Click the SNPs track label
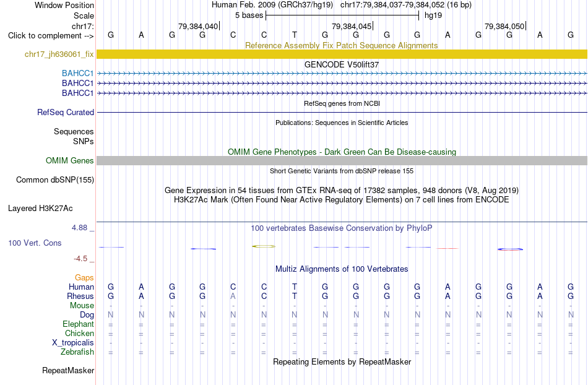The height and width of the screenshot is (385, 588). (x=84, y=141)
